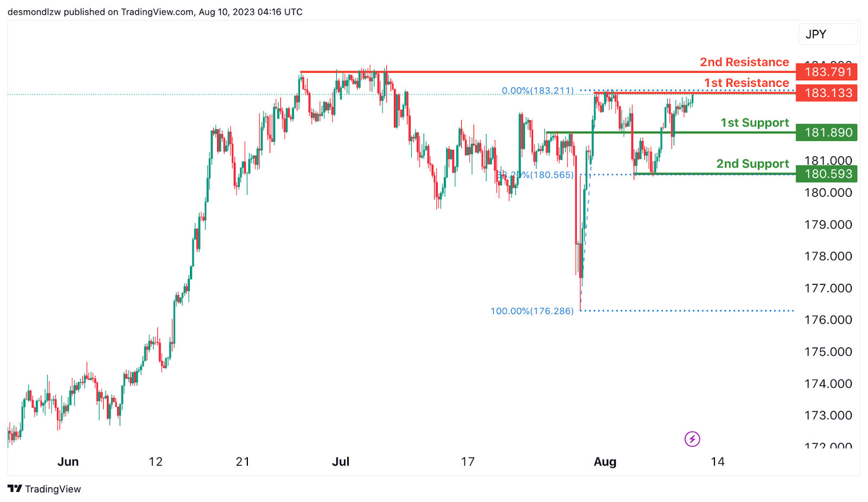Select the 2nd Support text label
Viewport: 868px width, 502px height.
click(752, 163)
